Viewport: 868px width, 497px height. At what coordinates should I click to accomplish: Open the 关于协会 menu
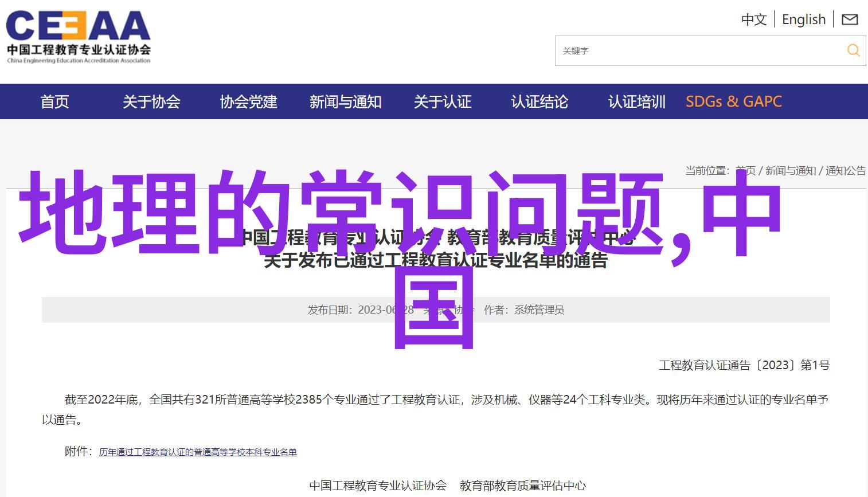[151, 101]
